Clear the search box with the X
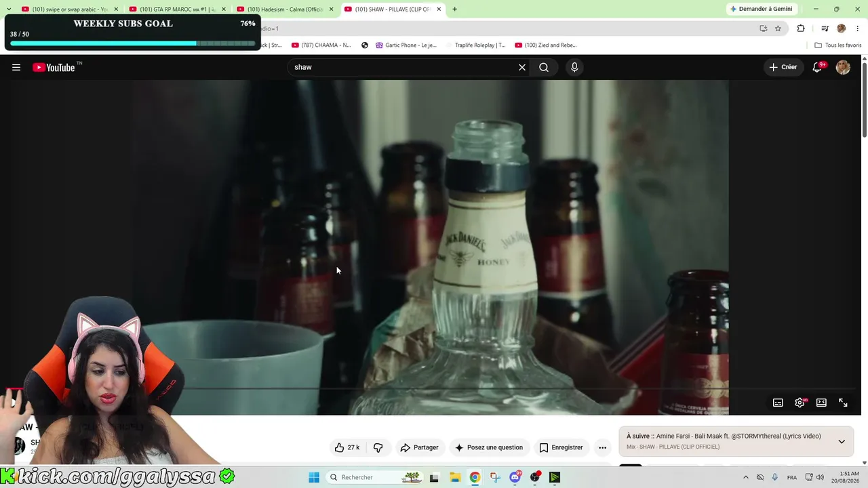This screenshot has width=868, height=488. 522,67
